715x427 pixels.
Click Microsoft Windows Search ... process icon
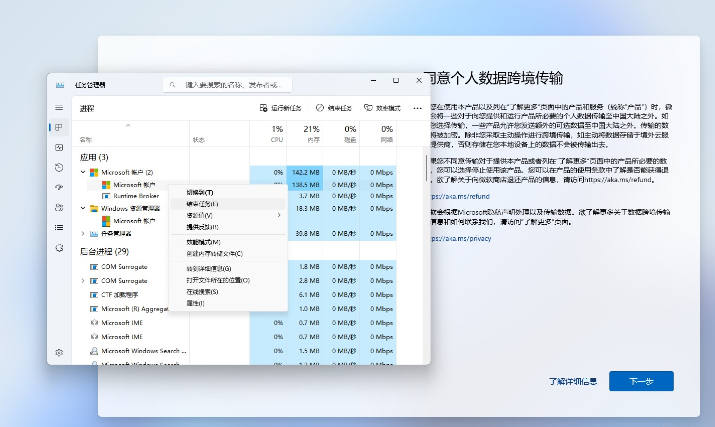pos(94,351)
